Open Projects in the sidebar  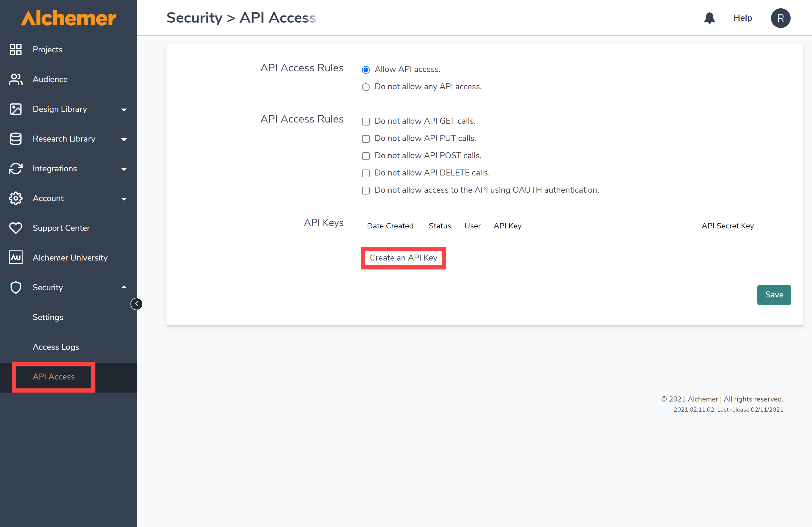click(x=48, y=49)
